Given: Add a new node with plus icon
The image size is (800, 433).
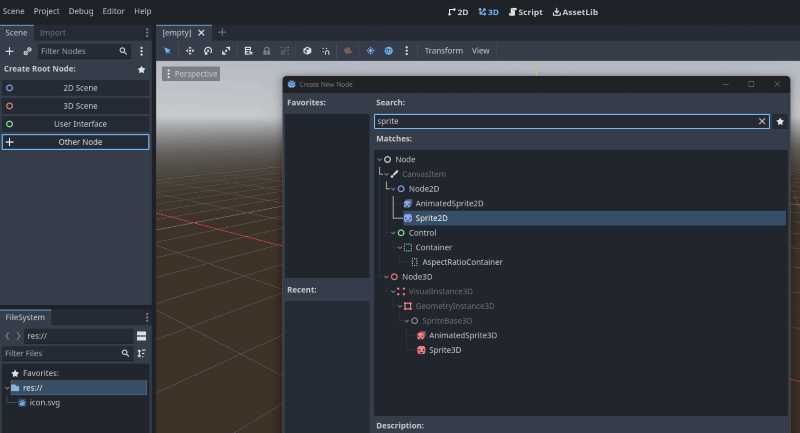Looking at the screenshot, I should (x=9, y=51).
